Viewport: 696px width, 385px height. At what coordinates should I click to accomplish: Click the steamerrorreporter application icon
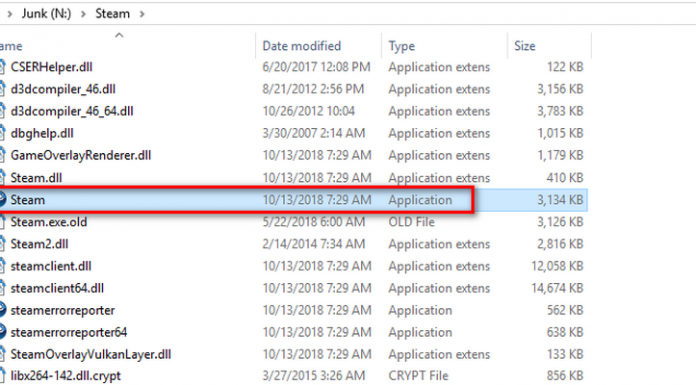3,310
